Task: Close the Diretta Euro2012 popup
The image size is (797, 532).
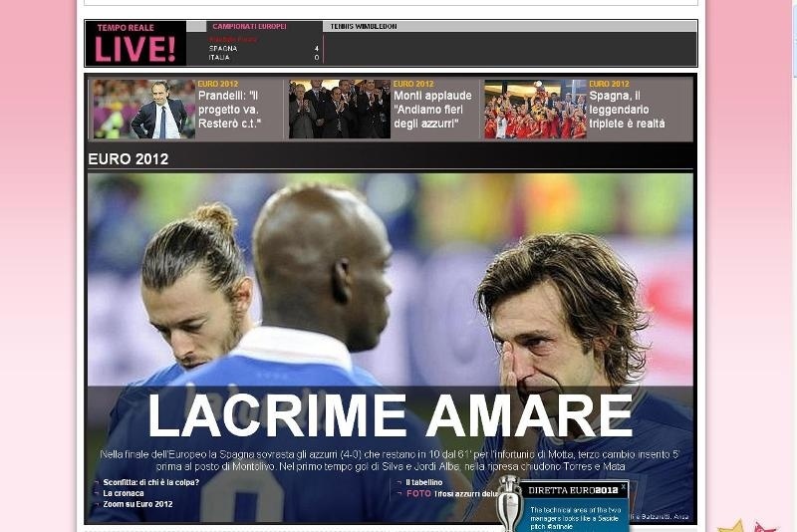Action: (x=624, y=487)
